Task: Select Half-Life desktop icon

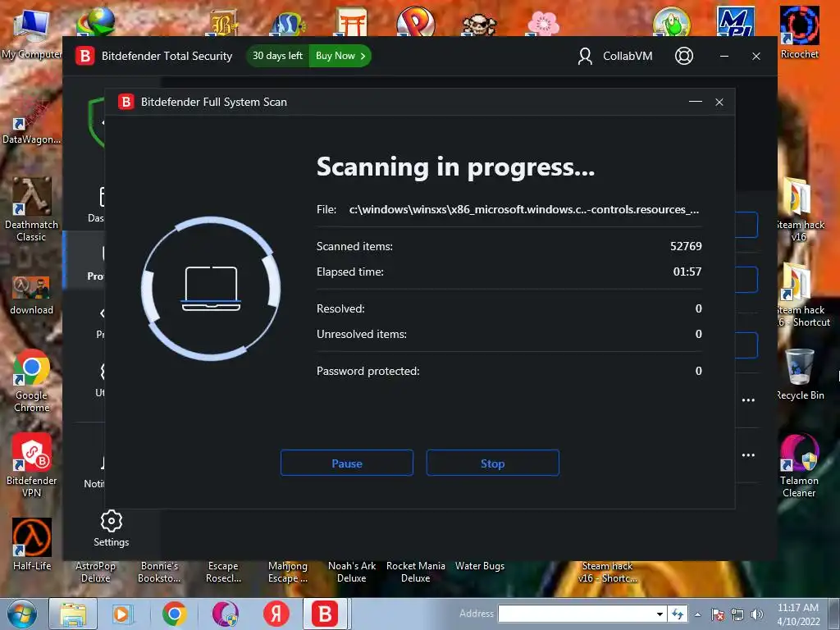Action: [32, 545]
